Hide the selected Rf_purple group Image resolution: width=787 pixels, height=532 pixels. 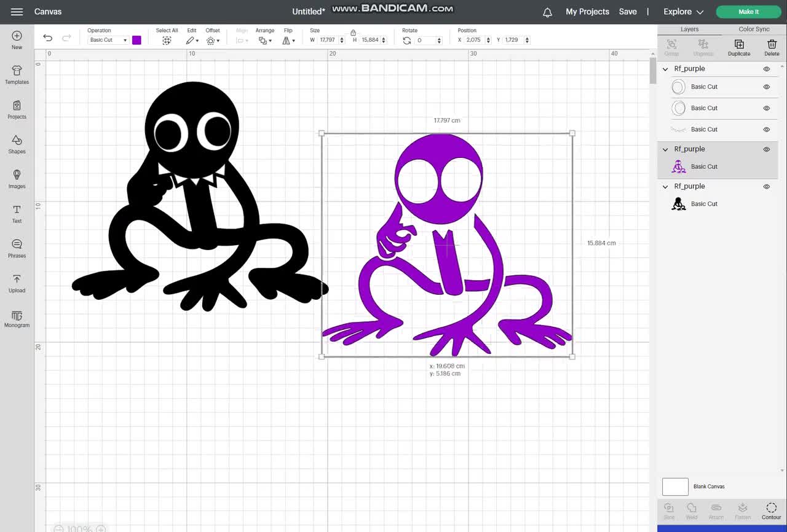(x=767, y=149)
